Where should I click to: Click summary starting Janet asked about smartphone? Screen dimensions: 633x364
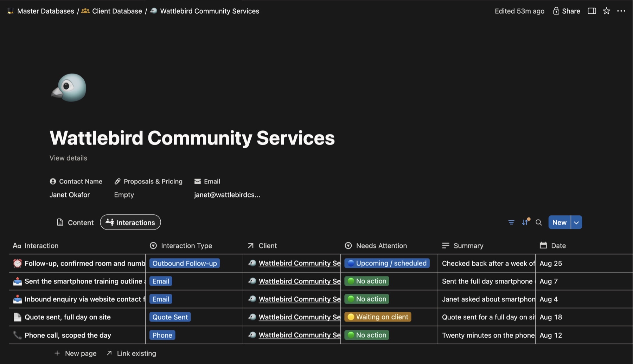pyautogui.click(x=488, y=299)
